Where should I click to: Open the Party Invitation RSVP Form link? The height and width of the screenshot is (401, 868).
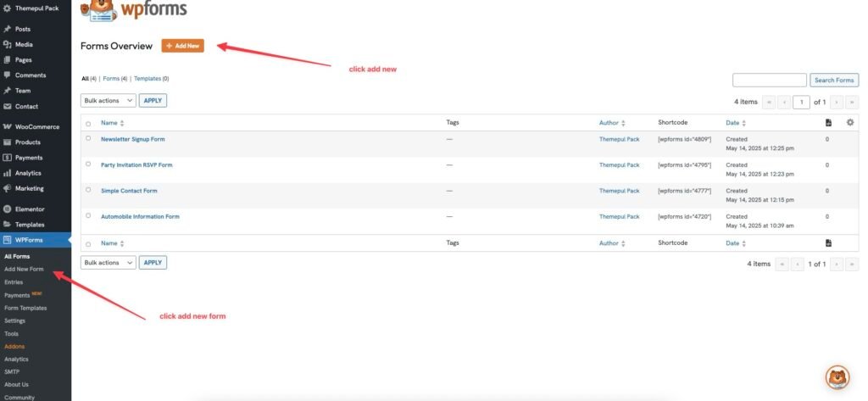point(136,164)
